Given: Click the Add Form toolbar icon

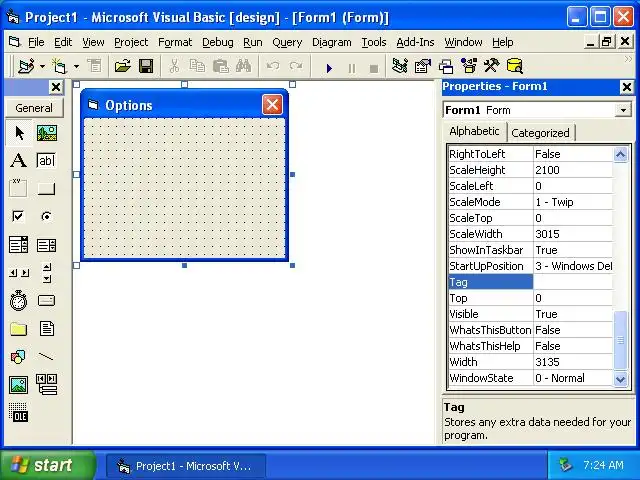Looking at the screenshot, I should point(60,66).
